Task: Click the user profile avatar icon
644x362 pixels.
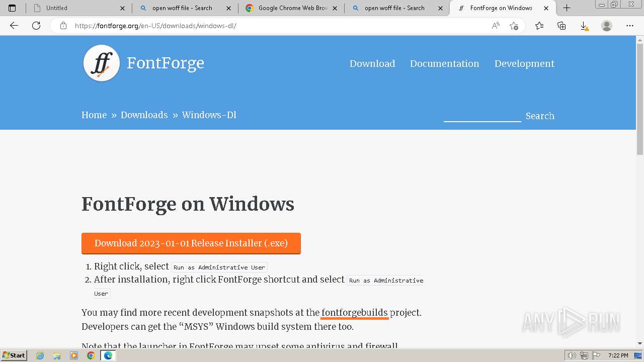Action: point(607,26)
